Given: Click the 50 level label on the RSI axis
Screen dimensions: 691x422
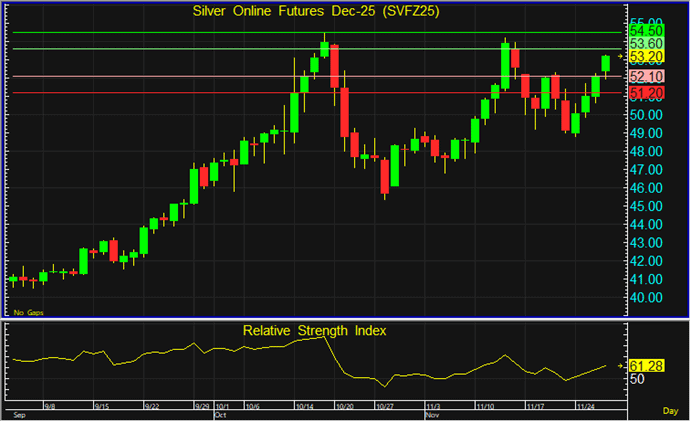Looking at the screenshot, I should pyautogui.click(x=638, y=379).
